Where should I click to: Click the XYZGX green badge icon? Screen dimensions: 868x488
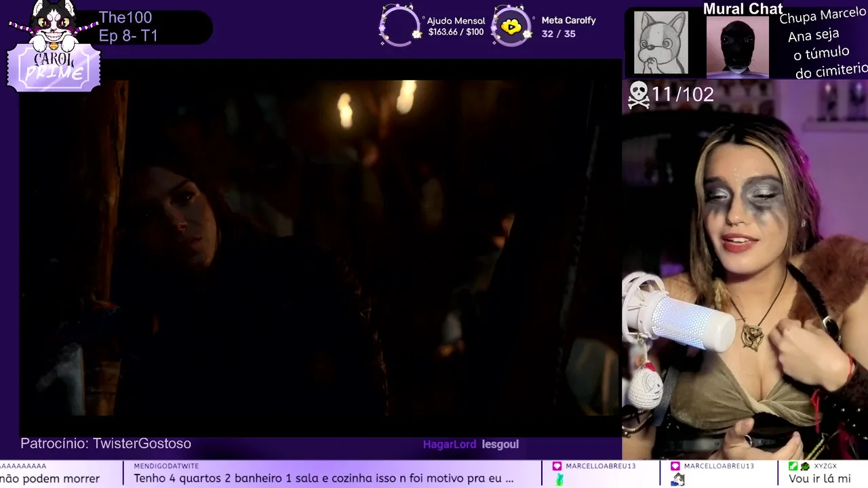coord(793,466)
